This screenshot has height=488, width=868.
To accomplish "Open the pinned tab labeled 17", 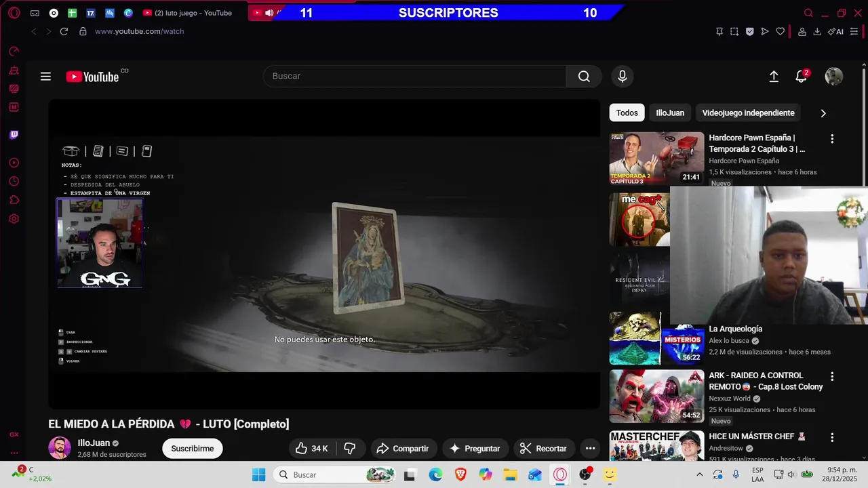I will 90,13.
